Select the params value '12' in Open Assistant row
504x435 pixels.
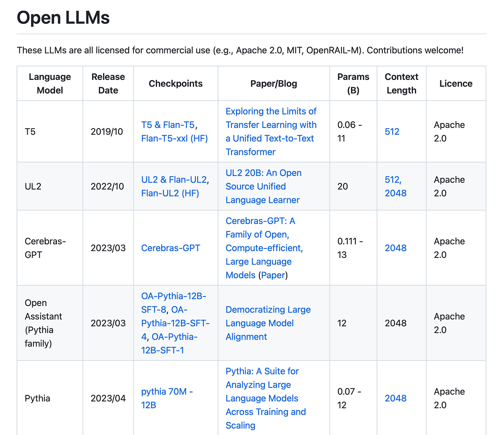(x=342, y=323)
